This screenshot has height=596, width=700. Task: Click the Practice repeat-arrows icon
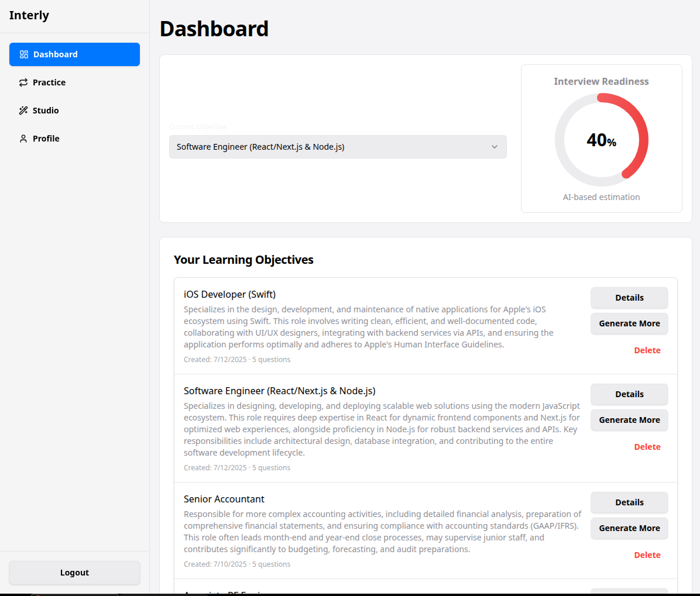coord(23,82)
